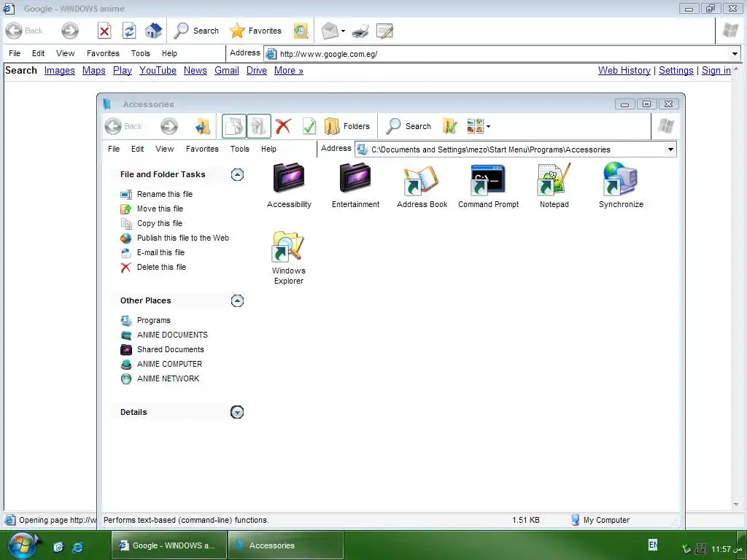Open Shared Documents in Other Places
The image size is (747, 560).
point(170,349)
